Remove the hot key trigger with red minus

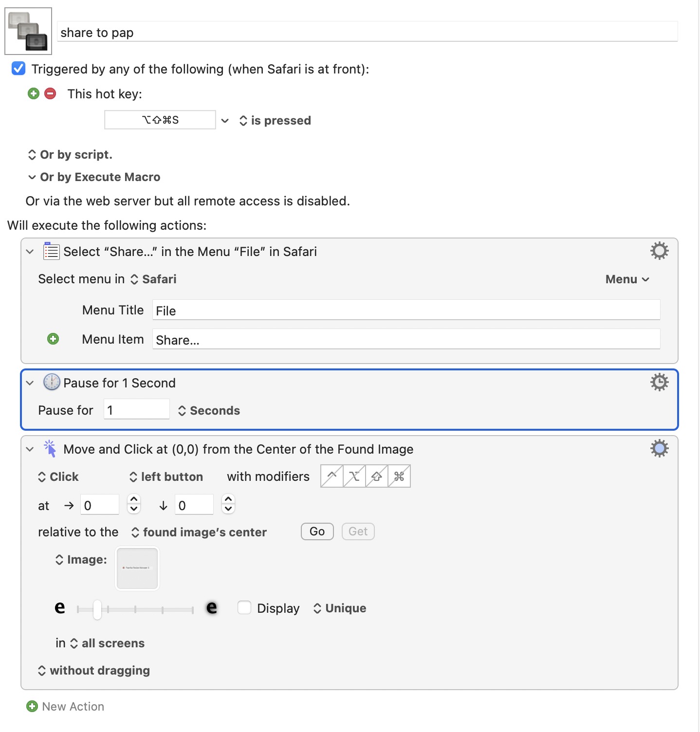click(x=50, y=93)
